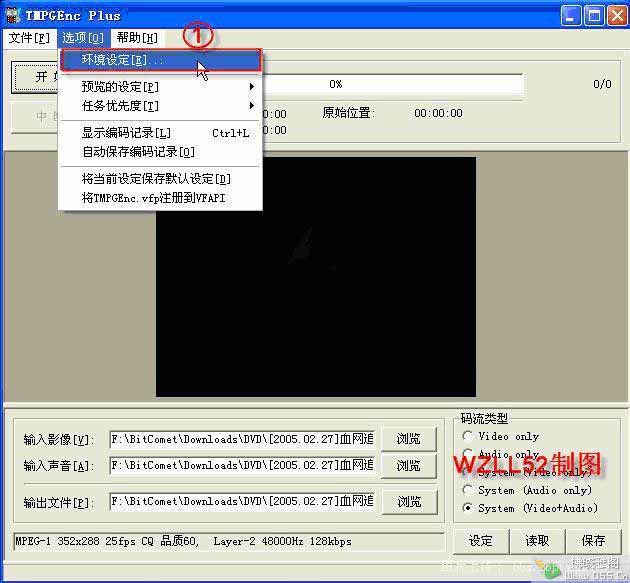Viewport: 630px width, 583px height.
Task: Click the 选项[O] menu
Action: tap(83, 38)
